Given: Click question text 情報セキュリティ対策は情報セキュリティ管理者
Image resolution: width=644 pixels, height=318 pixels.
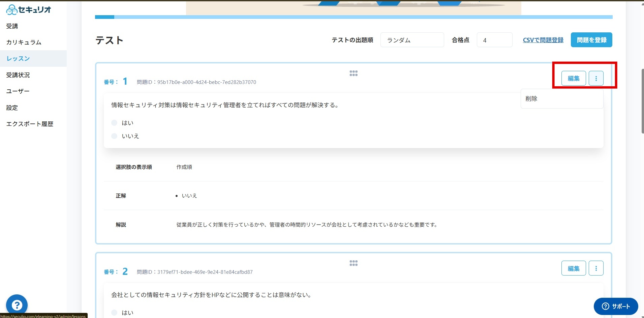Looking at the screenshot, I should click(x=225, y=105).
